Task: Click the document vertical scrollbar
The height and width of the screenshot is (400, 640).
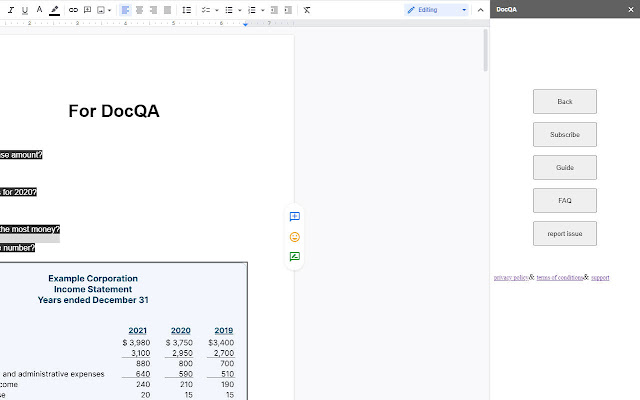Action: 485,51
